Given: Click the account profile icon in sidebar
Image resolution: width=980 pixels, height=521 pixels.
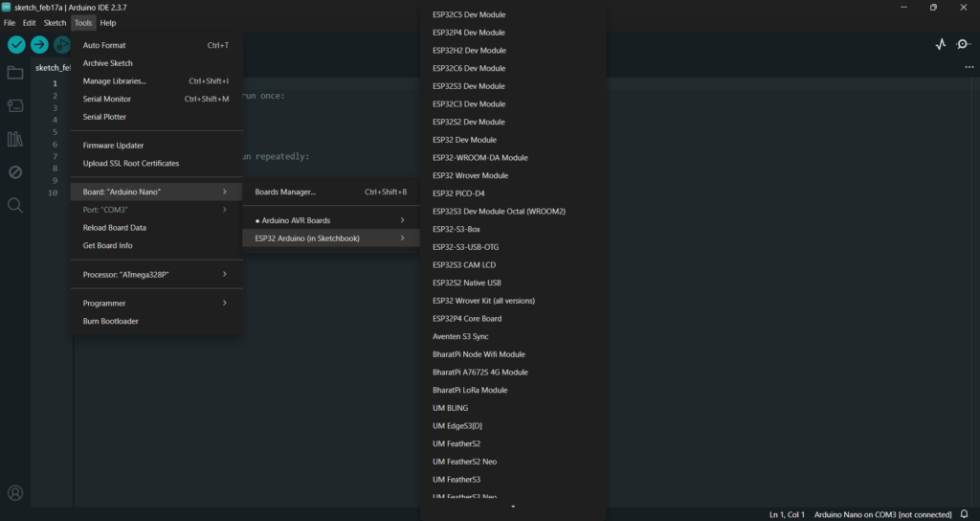Looking at the screenshot, I should 15,493.
